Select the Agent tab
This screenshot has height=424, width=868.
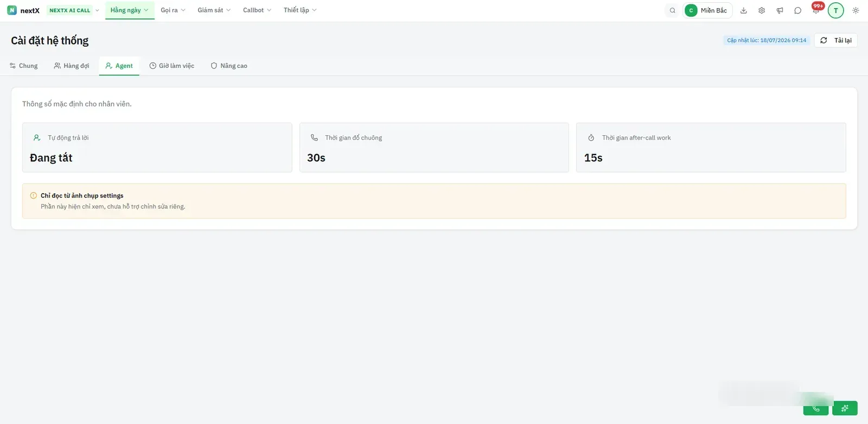point(119,66)
